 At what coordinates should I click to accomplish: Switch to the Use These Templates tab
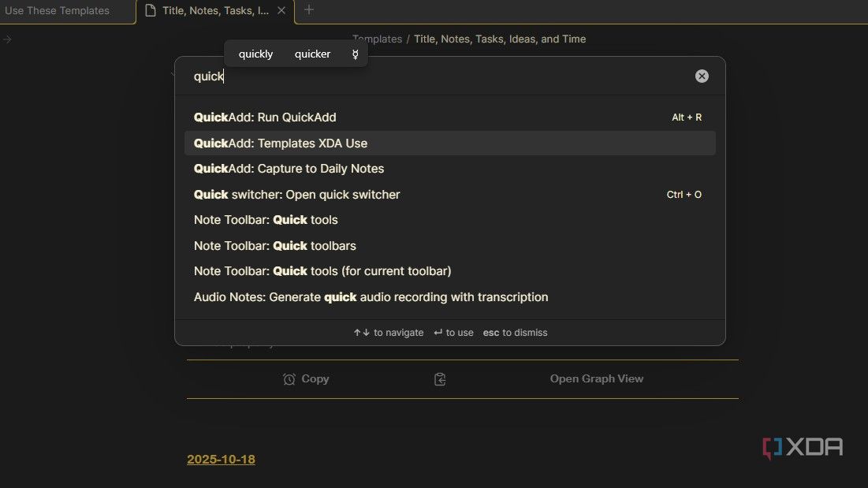click(x=57, y=10)
